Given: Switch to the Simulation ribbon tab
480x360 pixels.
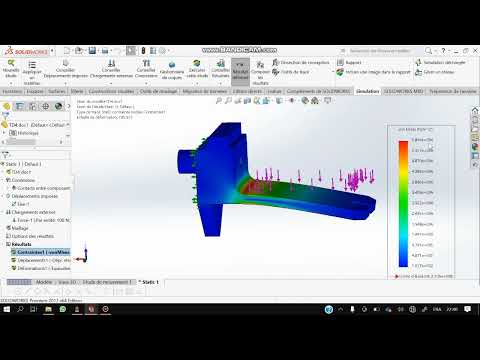Looking at the screenshot, I should [367, 91].
